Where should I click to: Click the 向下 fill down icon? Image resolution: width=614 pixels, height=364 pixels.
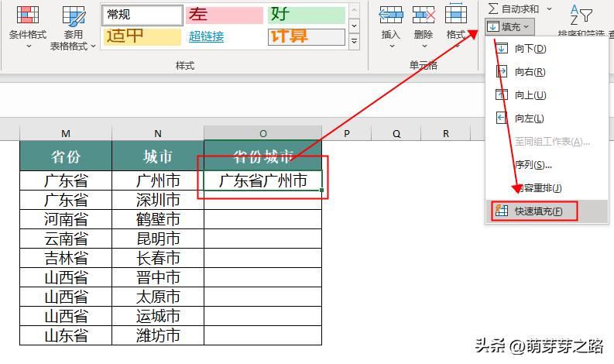[501, 49]
